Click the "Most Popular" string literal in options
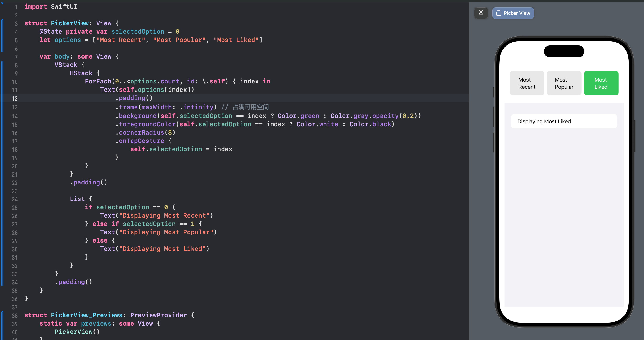644x340 pixels. (179, 40)
